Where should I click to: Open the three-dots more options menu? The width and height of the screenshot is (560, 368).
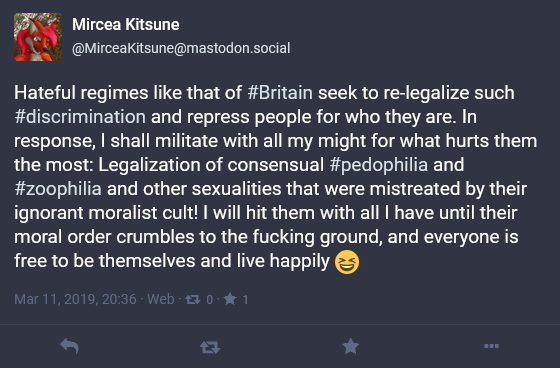coord(491,346)
